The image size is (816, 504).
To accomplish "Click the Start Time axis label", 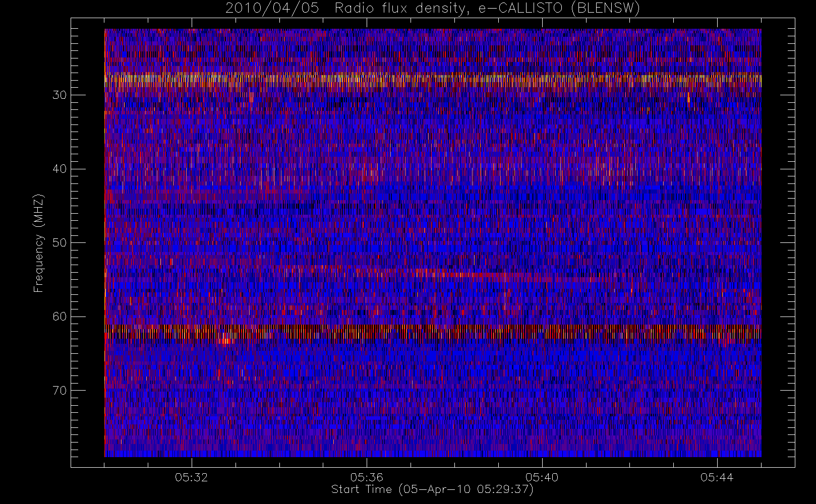I will [x=432, y=489].
